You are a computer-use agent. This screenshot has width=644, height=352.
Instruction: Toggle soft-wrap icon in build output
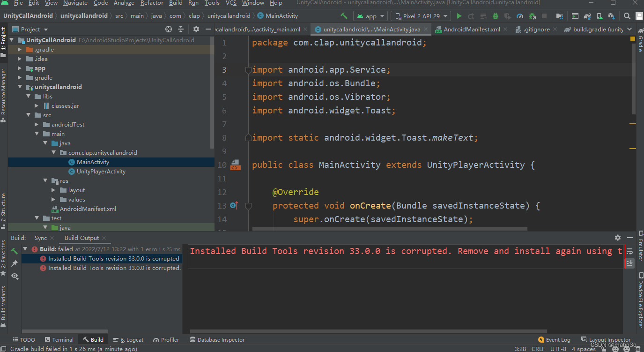coord(629,251)
